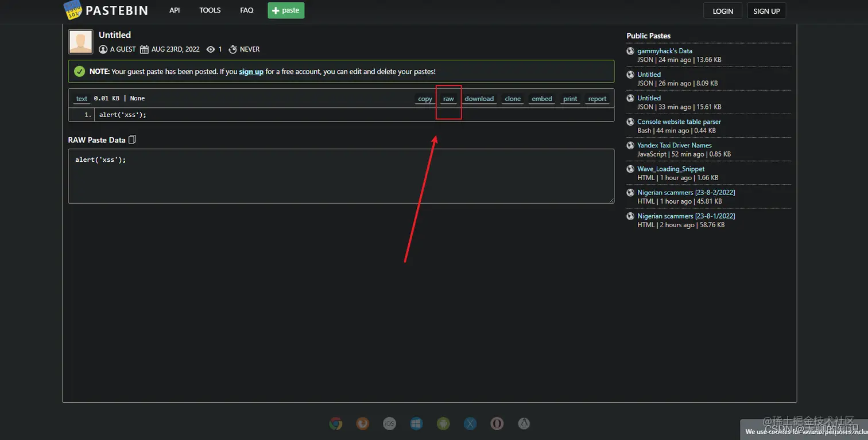Screen dimensions: 868x440
Task: Click the Firefox icon in the footer
Action: 362,423
